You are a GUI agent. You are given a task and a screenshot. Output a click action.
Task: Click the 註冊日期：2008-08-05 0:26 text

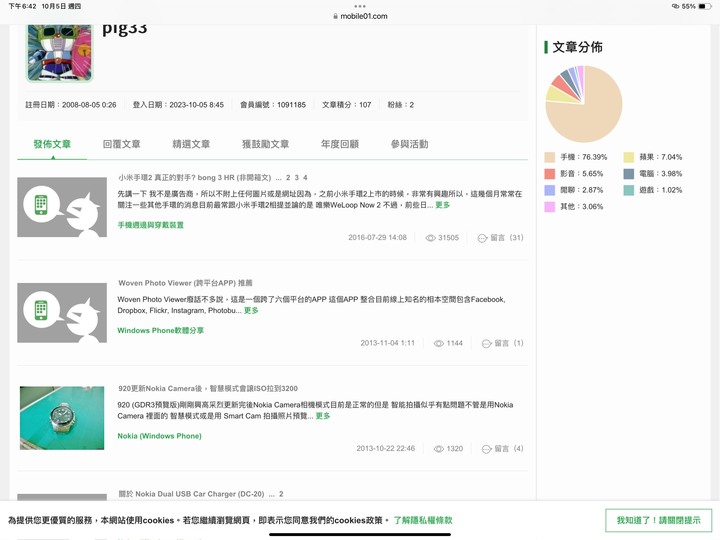(x=71, y=105)
